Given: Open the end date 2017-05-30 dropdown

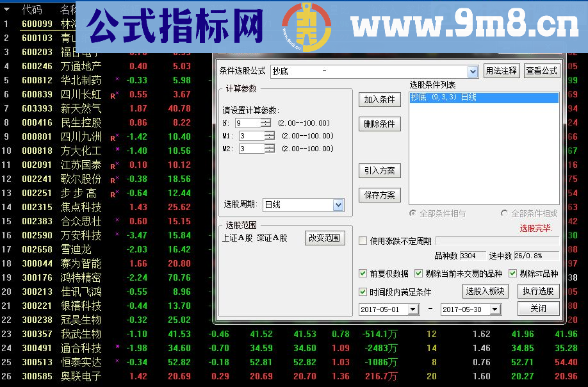Looking at the screenshot, I should (x=495, y=309).
